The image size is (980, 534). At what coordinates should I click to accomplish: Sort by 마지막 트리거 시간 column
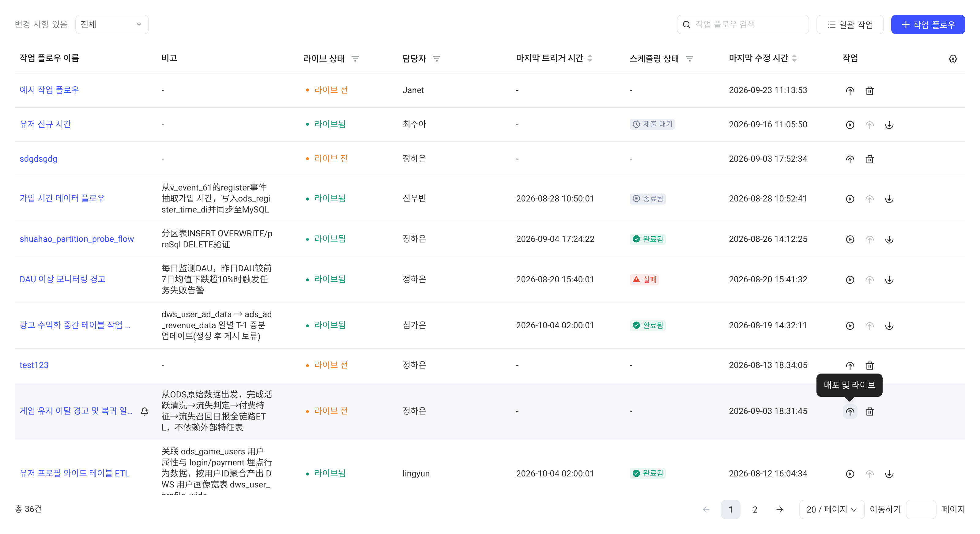coord(590,58)
